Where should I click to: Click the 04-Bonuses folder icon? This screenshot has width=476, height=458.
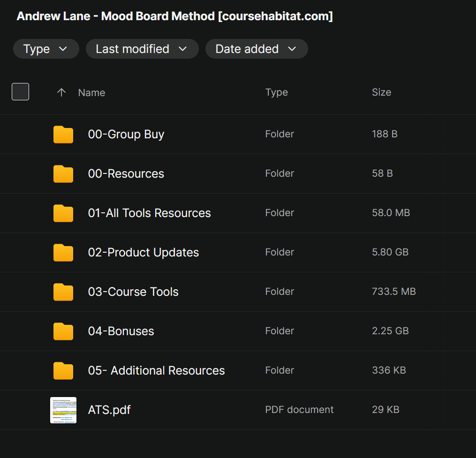pyautogui.click(x=63, y=331)
